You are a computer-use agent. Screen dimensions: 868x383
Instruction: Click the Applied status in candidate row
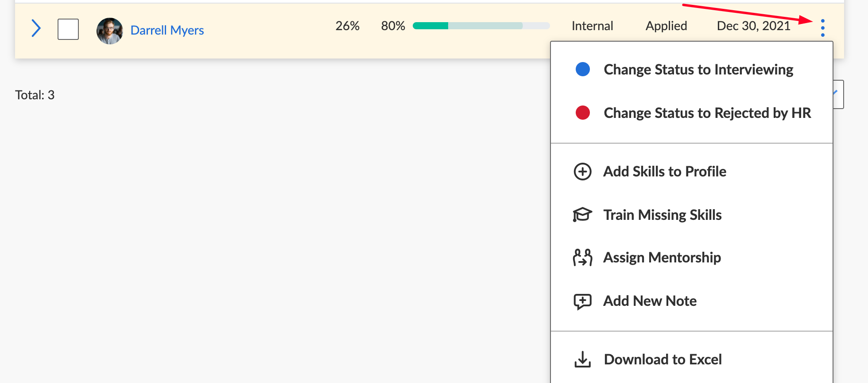coord(666,26)
